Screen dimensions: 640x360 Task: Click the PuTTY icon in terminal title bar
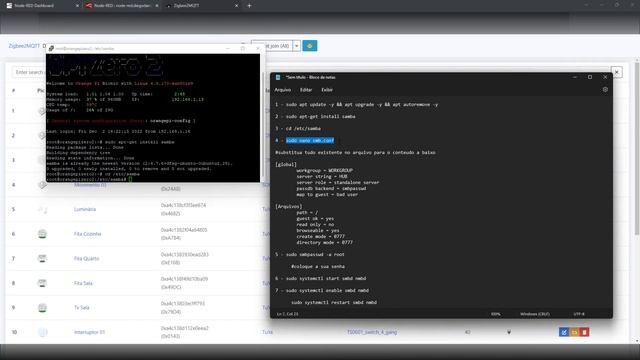coord(51,49)
